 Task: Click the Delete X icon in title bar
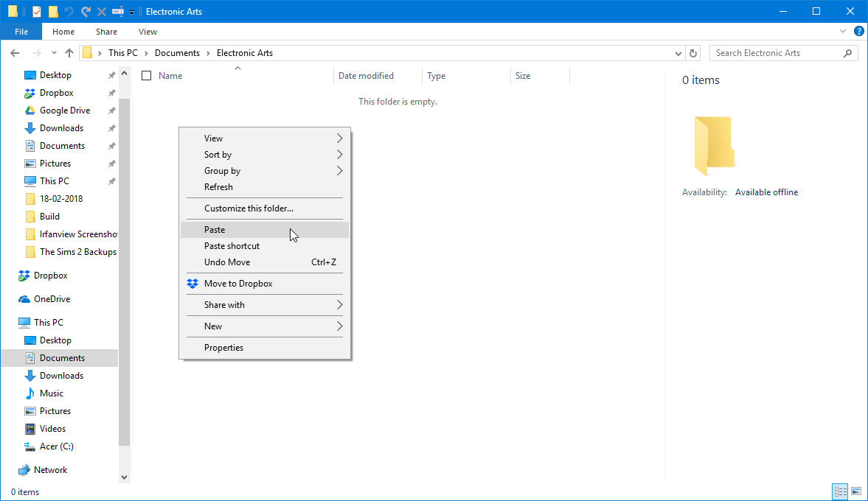pos(101,12)
